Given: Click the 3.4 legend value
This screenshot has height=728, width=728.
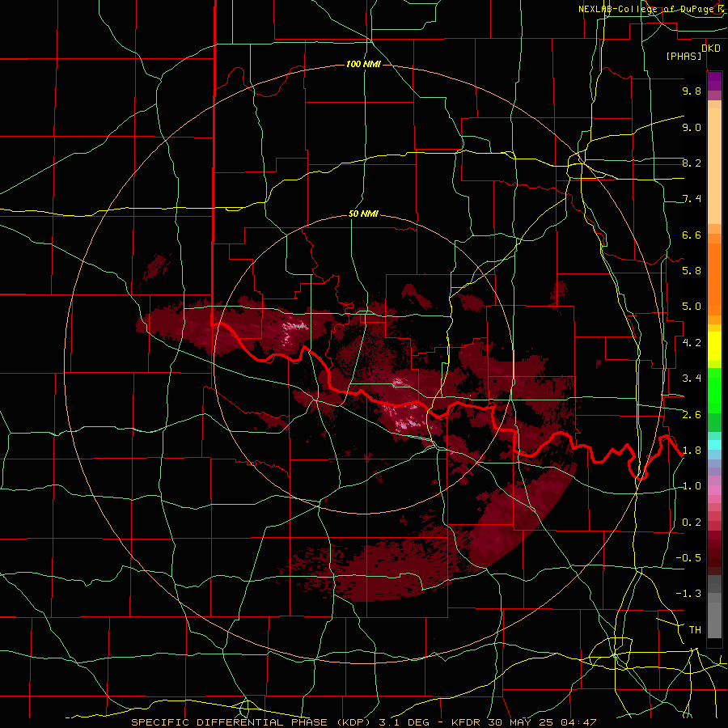Looking at the screenshot, I should pos(692,379).
